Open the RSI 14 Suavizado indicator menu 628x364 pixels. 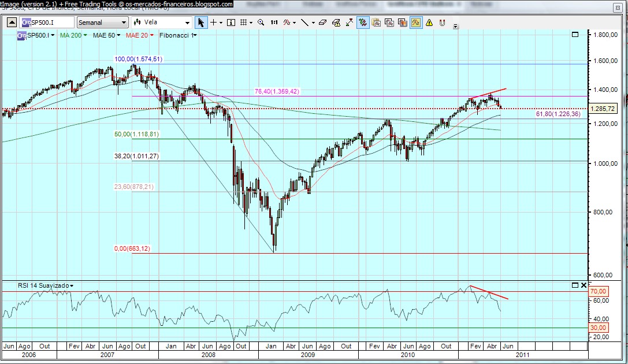(45, 285)
